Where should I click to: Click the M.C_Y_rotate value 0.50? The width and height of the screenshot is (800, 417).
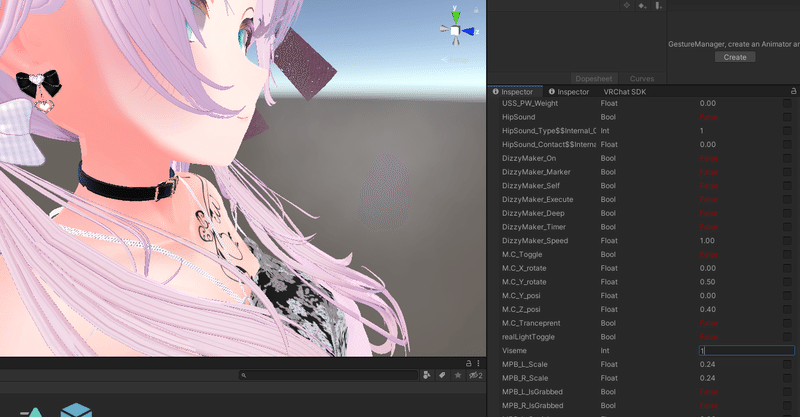pos(707,282)
